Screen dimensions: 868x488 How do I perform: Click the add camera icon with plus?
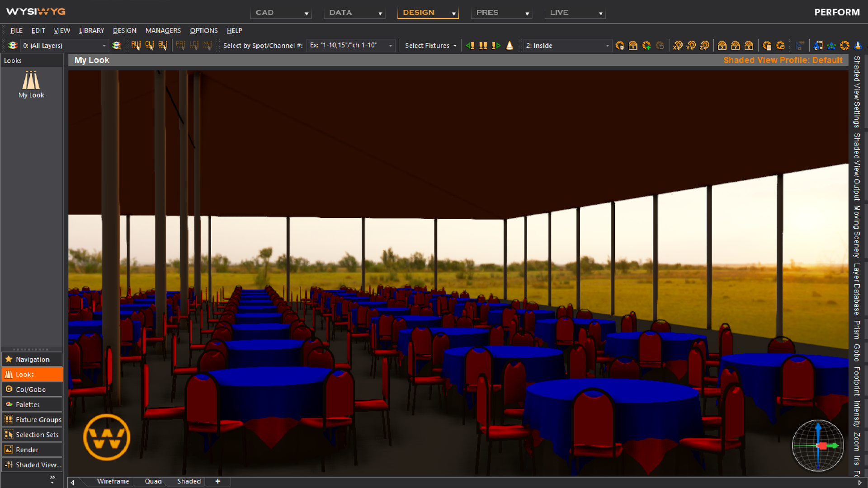pos(646,45)
